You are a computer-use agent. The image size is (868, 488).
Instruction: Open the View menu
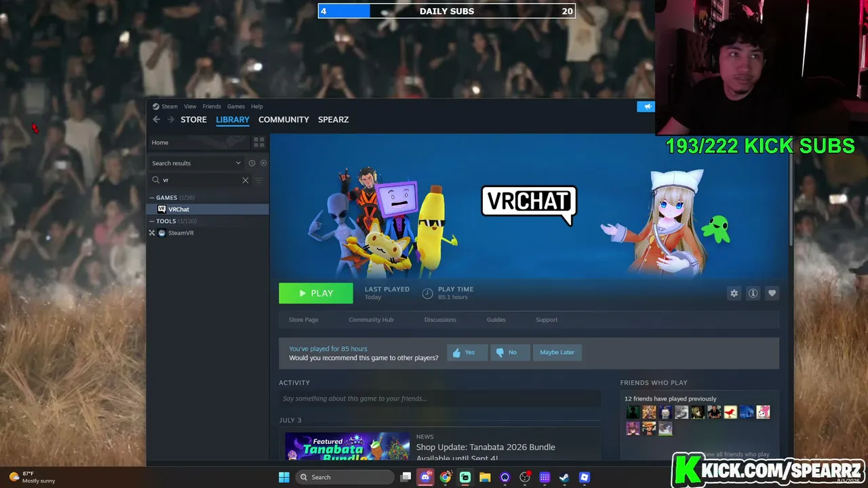tap(190, 106)
